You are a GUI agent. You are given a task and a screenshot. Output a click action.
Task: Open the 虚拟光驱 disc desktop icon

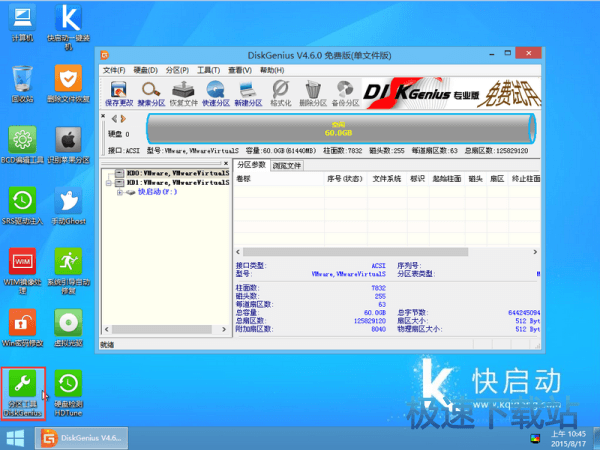pos(68,328)
